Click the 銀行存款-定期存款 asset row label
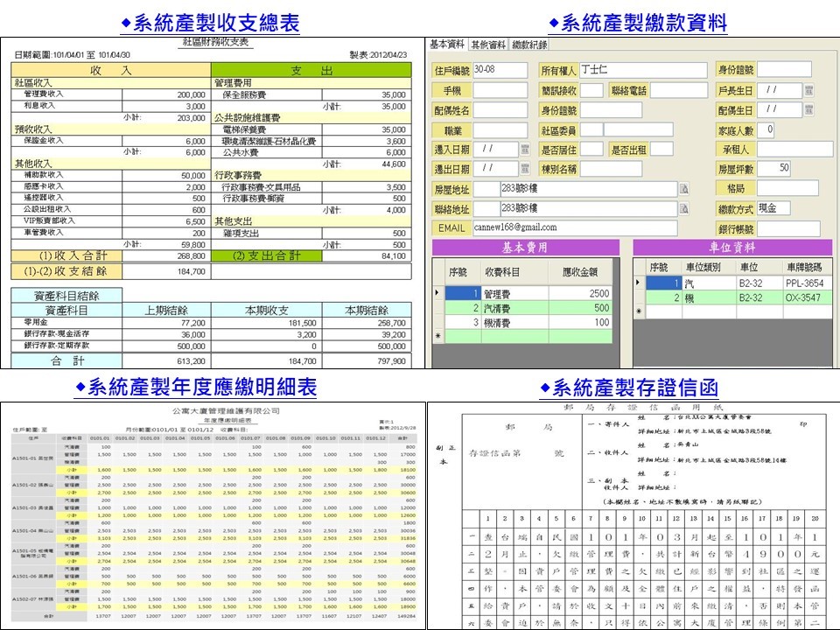The height and width of the screenshot is (630, 840). point(57,346)
